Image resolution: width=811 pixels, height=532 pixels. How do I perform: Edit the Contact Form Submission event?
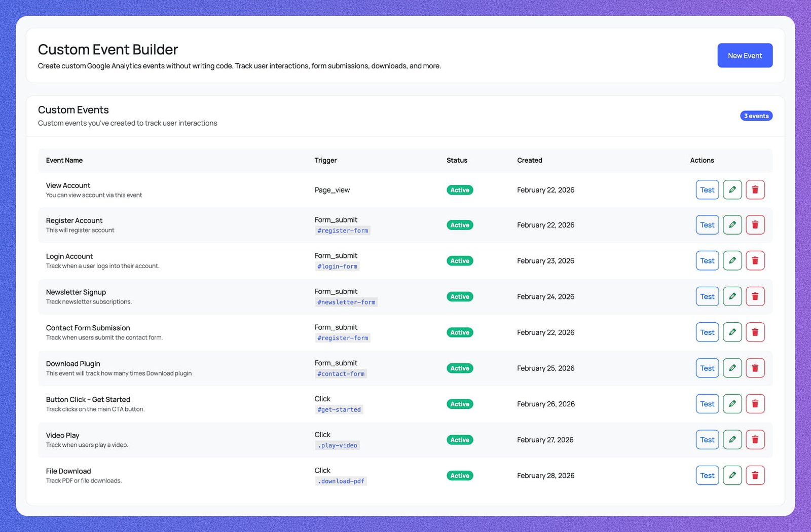[732, 332]
